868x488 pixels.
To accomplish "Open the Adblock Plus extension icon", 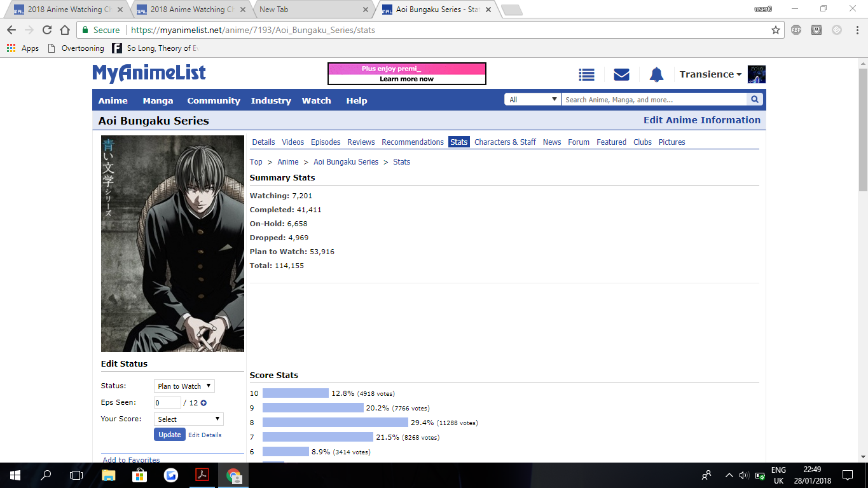I will pyautogui.click(x=796, y=30).
